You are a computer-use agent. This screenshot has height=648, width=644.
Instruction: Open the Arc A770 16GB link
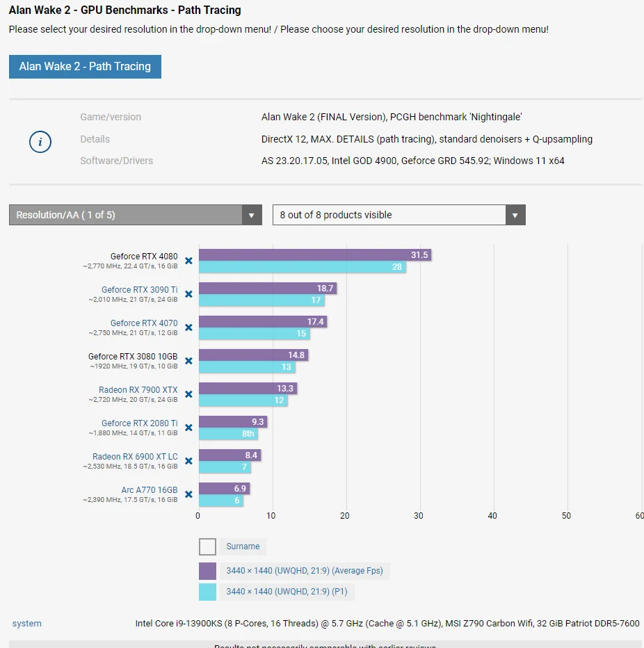point(150,489)
